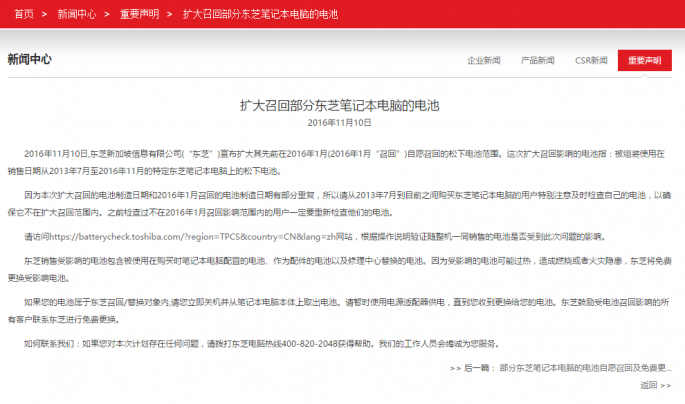Click breadcrumb item 扩大召回部分东芝笔记本电脑的电池
The image size is (685, 404).
[x=260, y=14]
